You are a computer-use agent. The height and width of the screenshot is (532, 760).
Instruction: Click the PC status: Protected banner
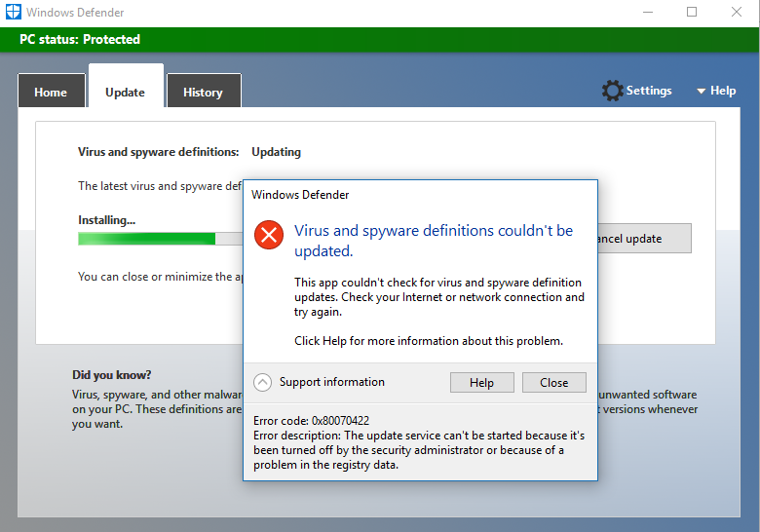(380, 40)
